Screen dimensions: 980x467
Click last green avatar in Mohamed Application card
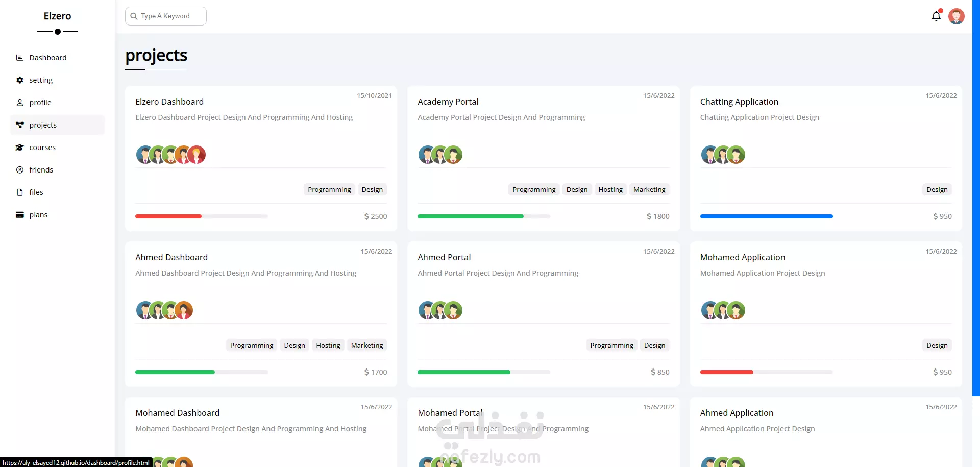coord(736,310)
